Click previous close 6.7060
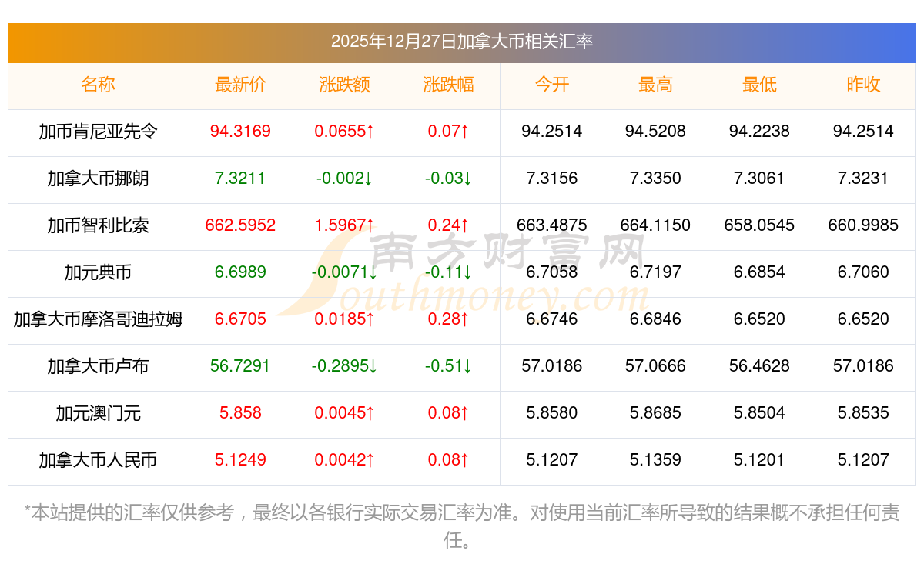This screenshot has width=924, height=564. [863, 272]
